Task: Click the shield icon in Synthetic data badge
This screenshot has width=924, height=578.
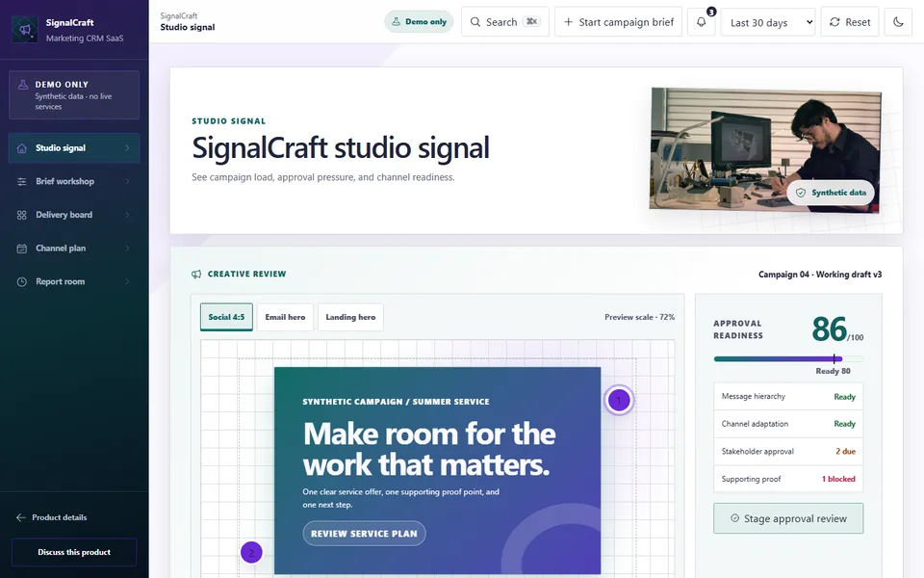Action: click(x=801, y=193)
